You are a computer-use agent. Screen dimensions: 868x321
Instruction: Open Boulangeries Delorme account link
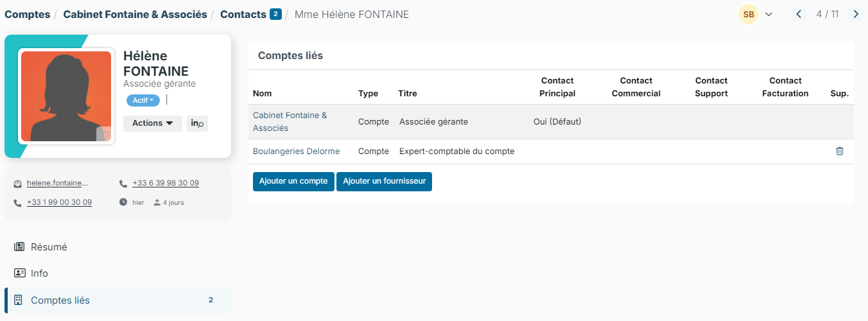296,151
